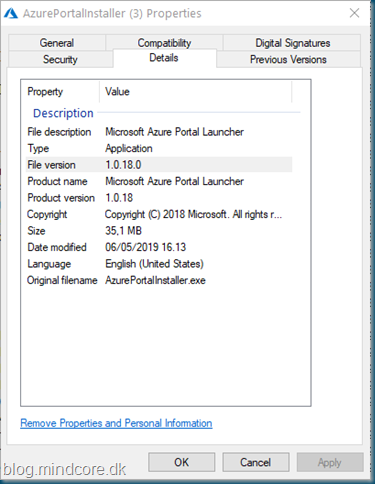Switch to the Security tab

60,59
